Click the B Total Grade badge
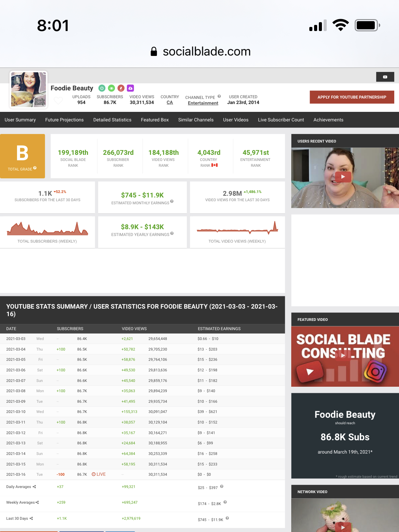 coord(23,156)
